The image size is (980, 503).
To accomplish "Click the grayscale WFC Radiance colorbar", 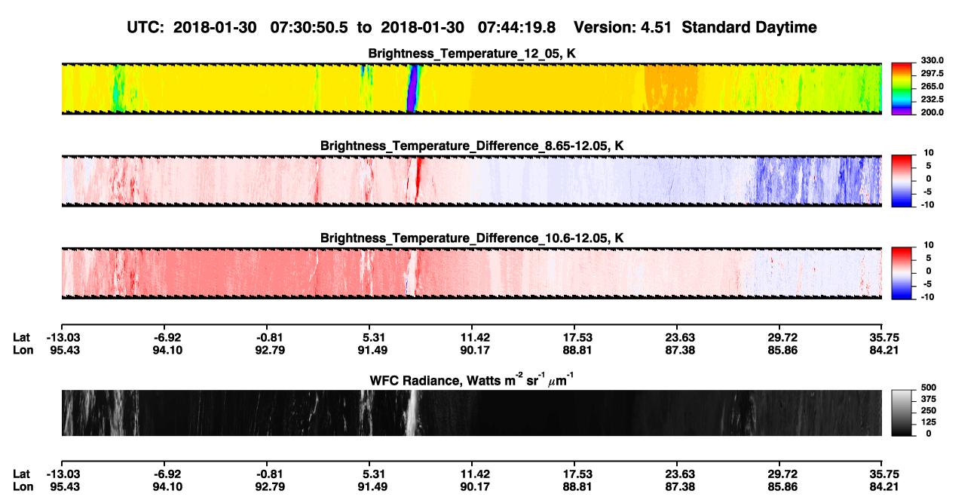I will point(901,412).
